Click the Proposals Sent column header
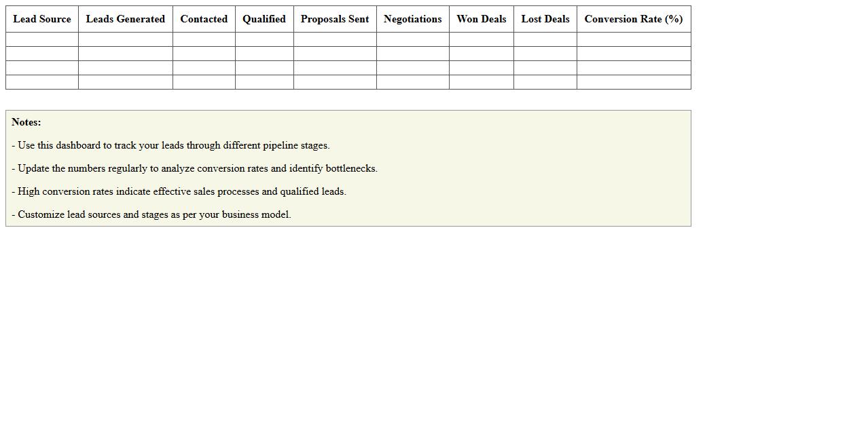The height and width of the screenshot is (441, 868). tap(335, 19)
